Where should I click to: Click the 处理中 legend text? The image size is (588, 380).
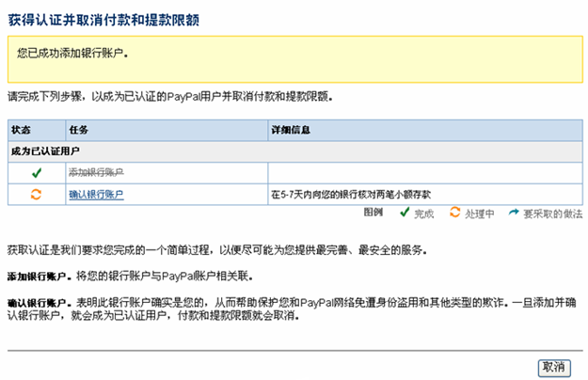(480, 214)
